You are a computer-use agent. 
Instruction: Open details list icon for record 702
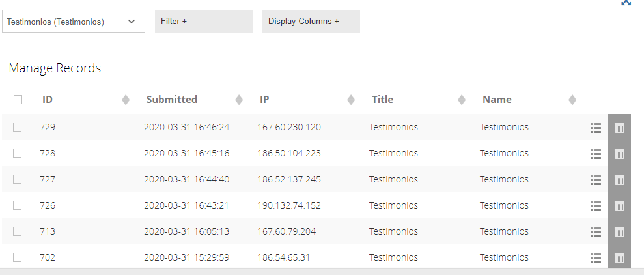pyautogui.click(x=596, y=258)
